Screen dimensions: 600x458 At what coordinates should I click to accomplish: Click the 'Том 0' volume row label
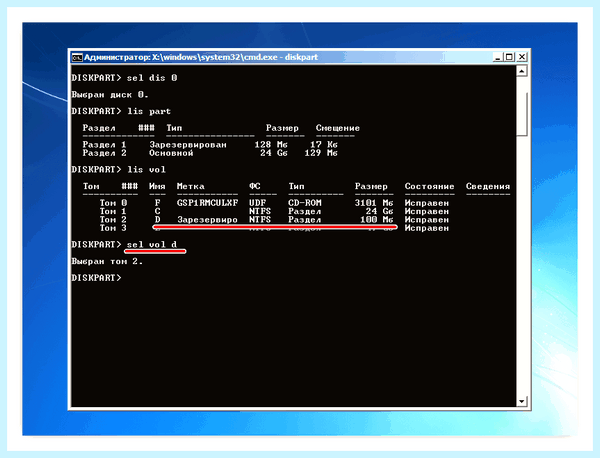(x=113, y=203)
